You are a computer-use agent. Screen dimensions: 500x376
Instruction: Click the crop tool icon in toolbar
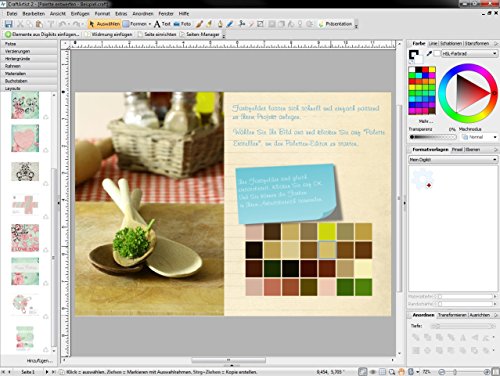coord(260,24)
